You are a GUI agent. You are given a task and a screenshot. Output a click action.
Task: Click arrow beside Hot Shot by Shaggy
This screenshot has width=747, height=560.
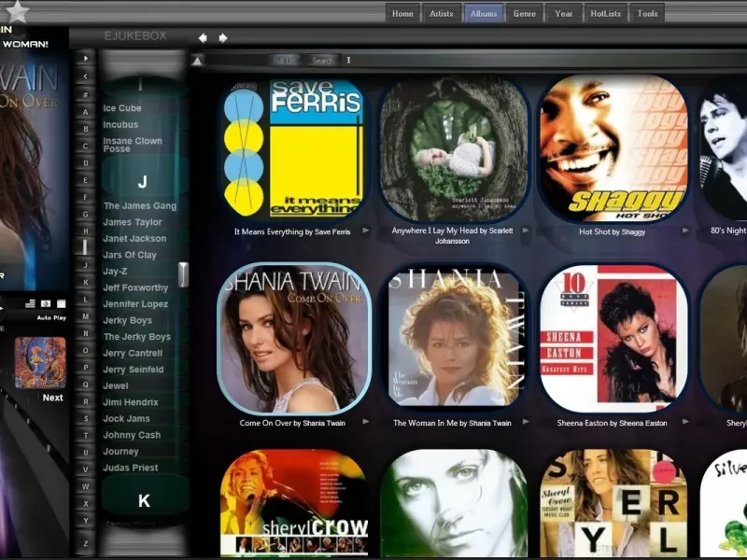tap(685, 231)
